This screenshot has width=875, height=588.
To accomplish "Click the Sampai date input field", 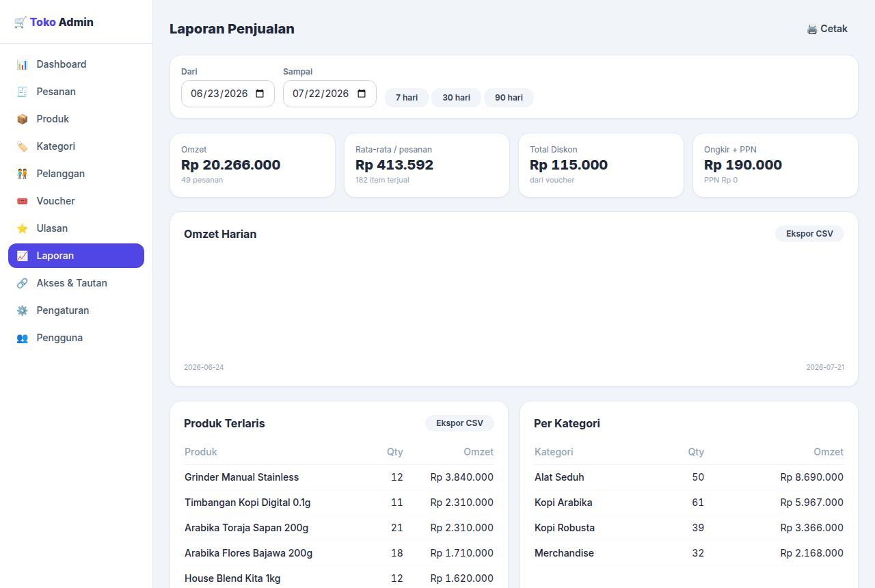I will [x=329, y=94].
